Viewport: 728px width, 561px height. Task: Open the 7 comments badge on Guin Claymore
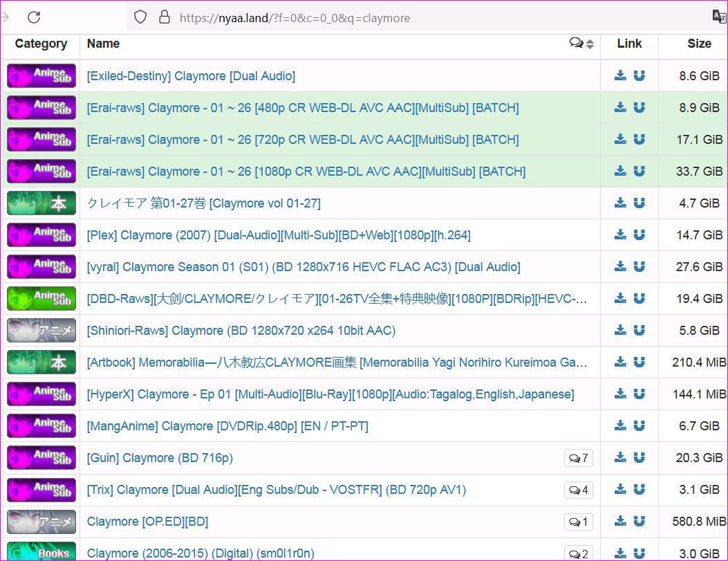point(578,458)
